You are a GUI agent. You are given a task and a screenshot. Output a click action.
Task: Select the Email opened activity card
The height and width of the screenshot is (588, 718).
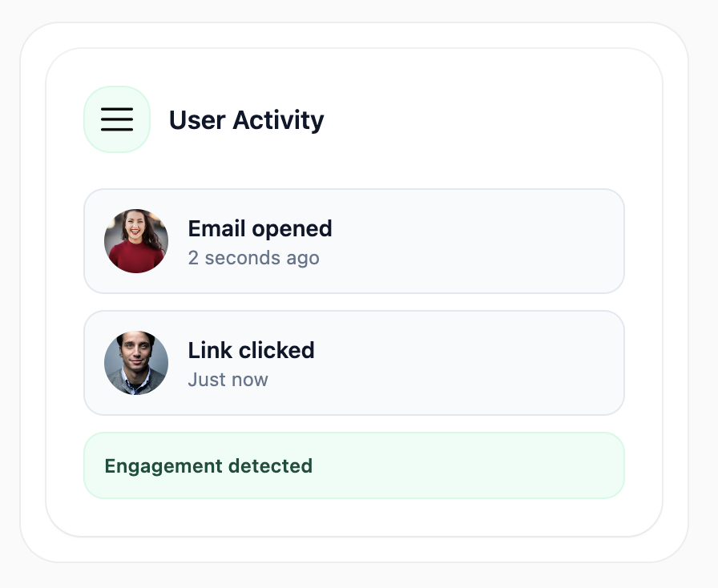pos(353,240)
